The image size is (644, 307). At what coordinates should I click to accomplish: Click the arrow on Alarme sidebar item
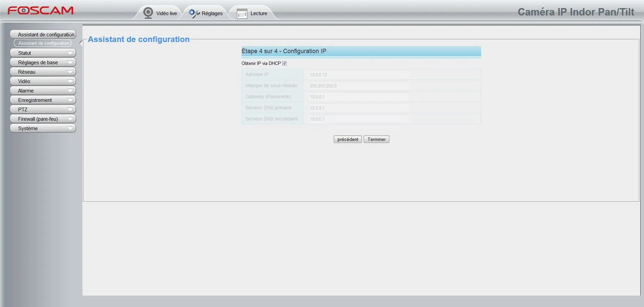(70, 91)
